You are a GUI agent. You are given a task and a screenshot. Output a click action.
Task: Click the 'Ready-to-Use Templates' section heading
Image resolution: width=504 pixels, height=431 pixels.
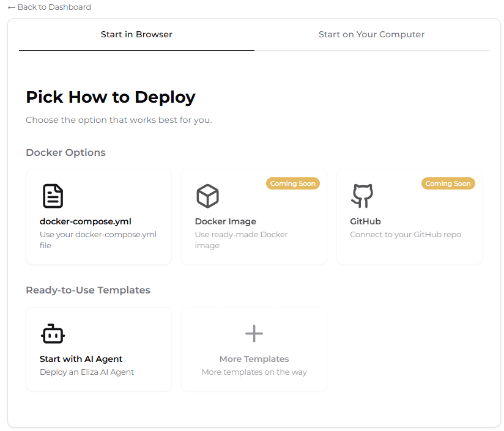[88, 290]
